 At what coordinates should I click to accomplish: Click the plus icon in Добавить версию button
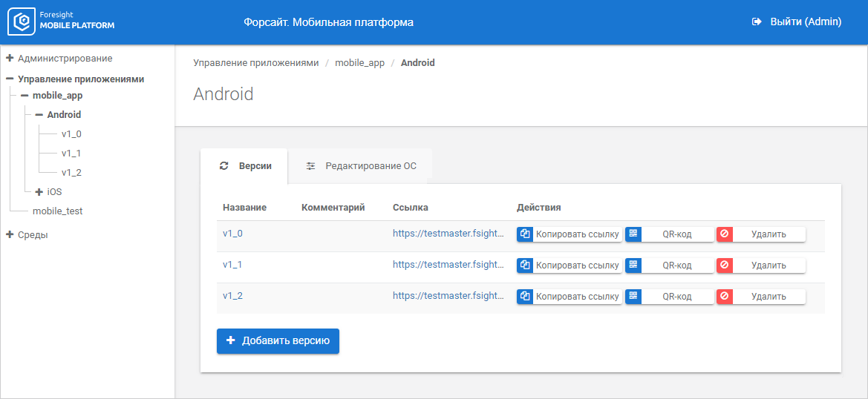click(230, 340)
